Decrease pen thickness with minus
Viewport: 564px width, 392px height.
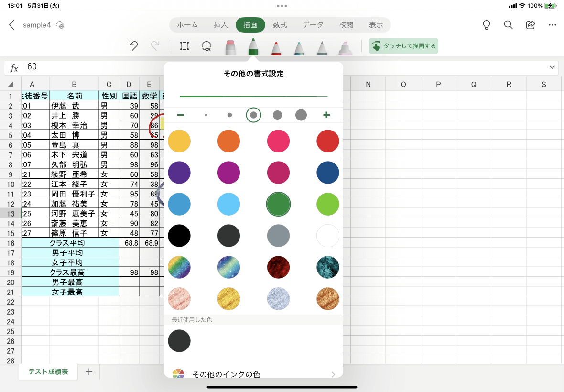click(x=181, y=115)
